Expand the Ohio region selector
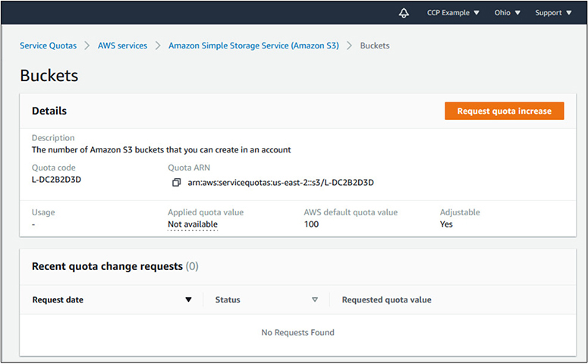Viewport: 588px width, 364px height. [507, 13]
